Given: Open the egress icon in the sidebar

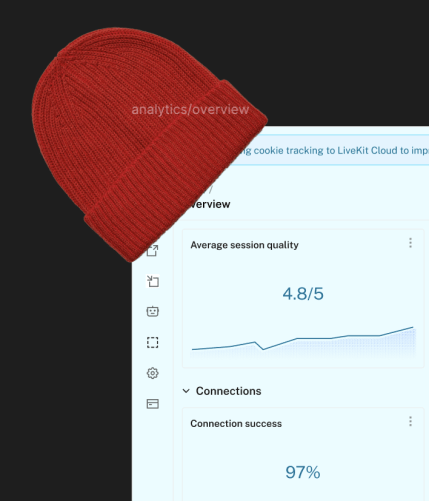Looking at the screenshot, I should [x=153, y=250].
